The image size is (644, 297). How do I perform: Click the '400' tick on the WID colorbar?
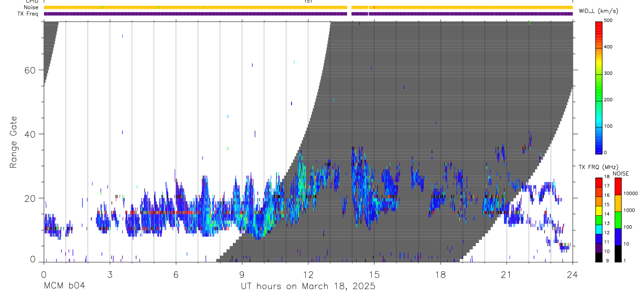coord(609,47)
